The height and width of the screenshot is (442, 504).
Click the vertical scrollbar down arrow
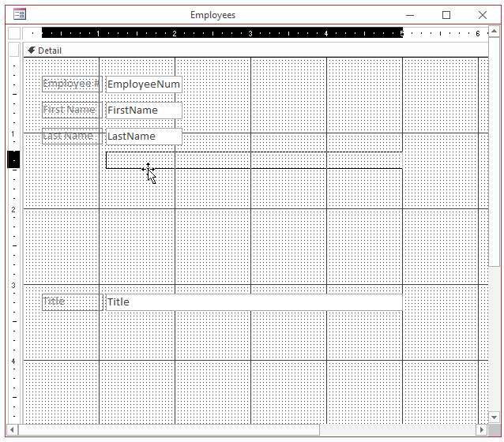[494, 418]
